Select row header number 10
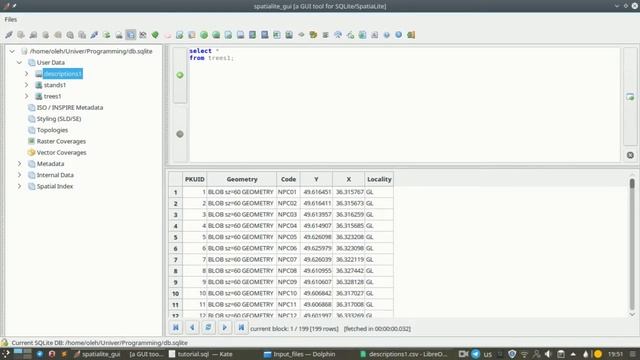The image size is (640, 360). pos(176,293)
